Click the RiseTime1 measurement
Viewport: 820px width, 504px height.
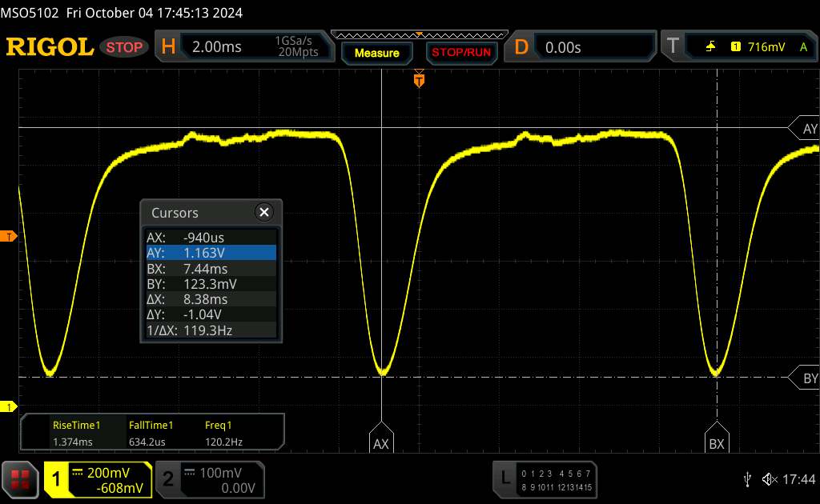[76, 433]
